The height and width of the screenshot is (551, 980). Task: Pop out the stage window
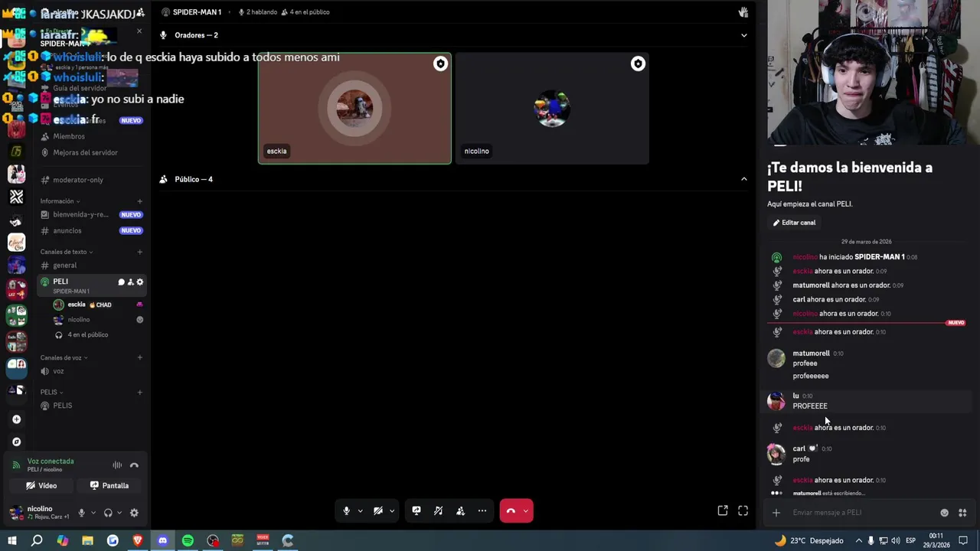pyautogui.click(x=723, y=510)
